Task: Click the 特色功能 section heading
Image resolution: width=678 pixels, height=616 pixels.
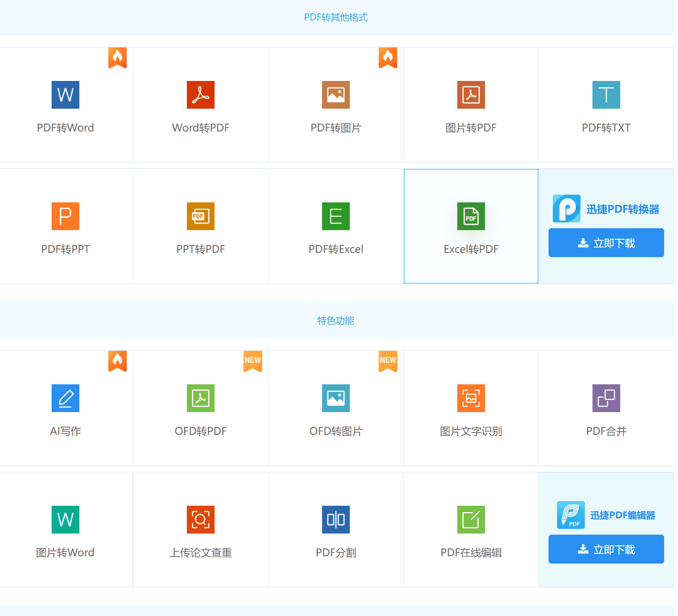Action: 336,321
